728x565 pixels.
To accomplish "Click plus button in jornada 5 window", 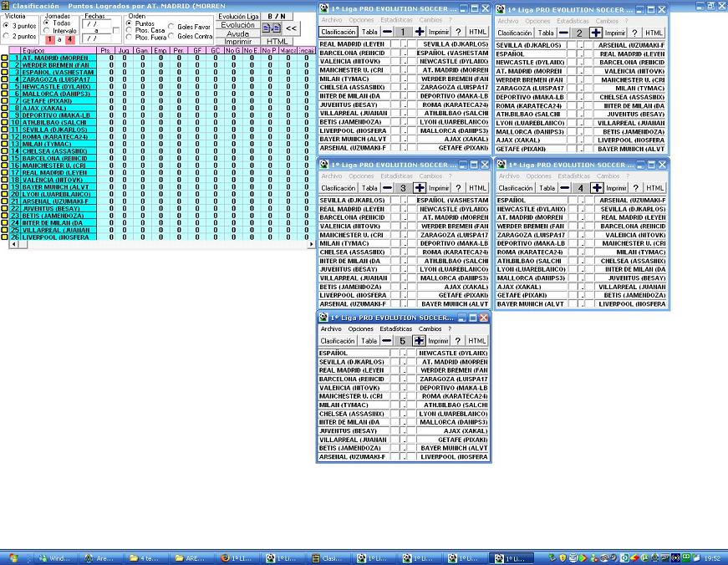I will point(419,340).
